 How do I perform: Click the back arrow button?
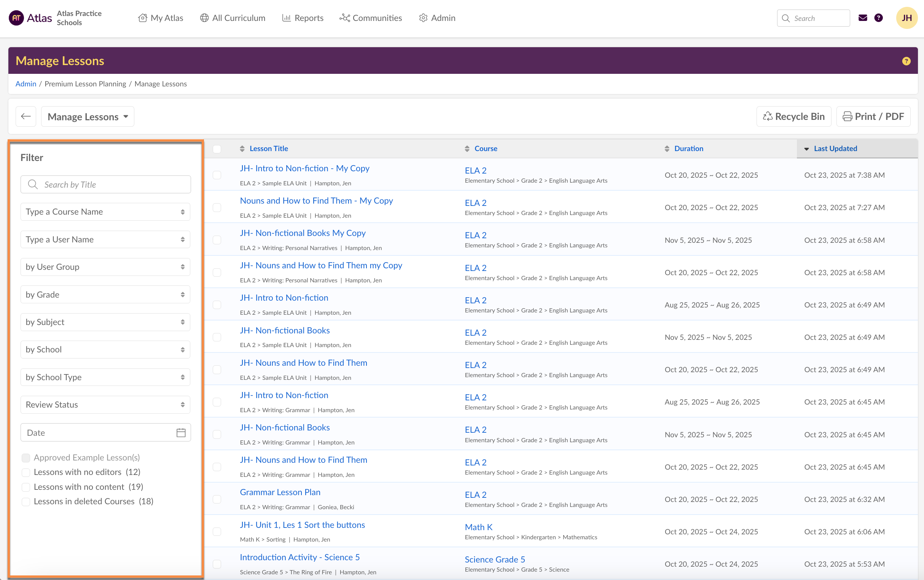point(26,116)
